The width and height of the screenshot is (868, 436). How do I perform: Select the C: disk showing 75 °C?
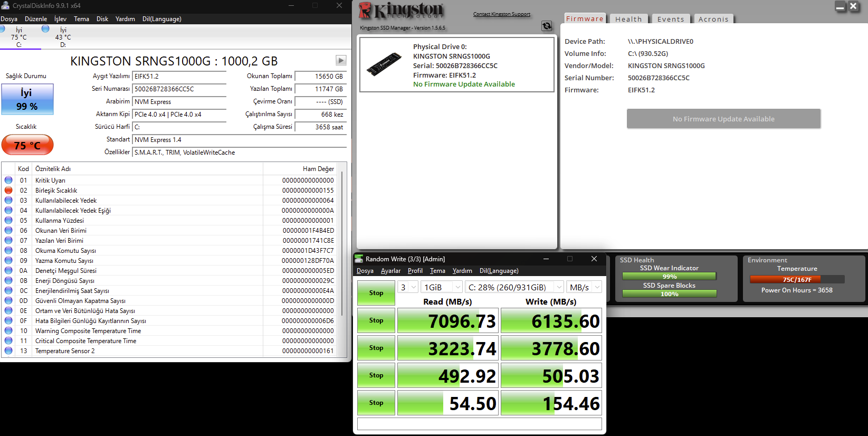pyautogui.click(x=19, y=37)
